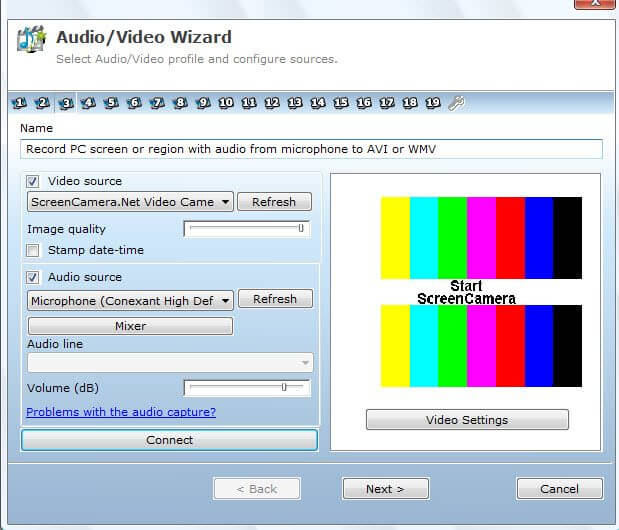
Task: Select profile number 10 icon
Action: click(226, 103)
